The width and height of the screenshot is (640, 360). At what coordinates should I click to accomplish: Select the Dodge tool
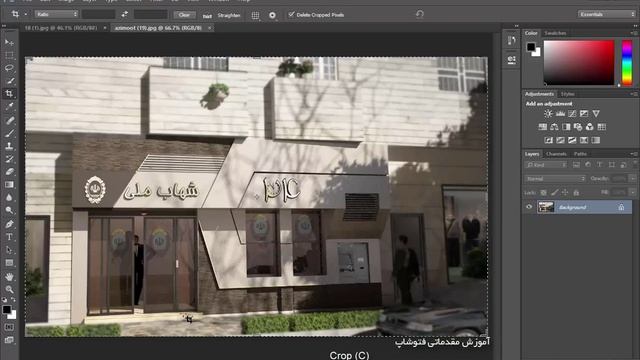(9, 211)
